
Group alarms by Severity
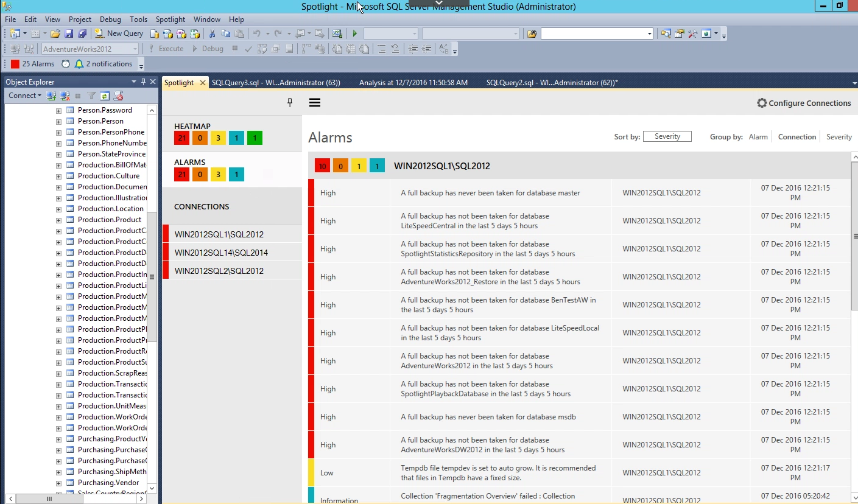point(839,137)
